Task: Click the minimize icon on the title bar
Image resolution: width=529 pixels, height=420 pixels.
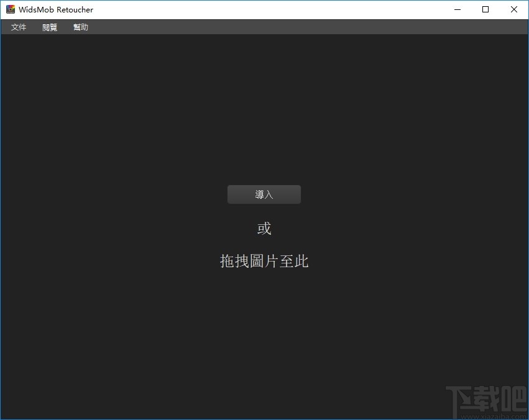Action: coord(457,9)
